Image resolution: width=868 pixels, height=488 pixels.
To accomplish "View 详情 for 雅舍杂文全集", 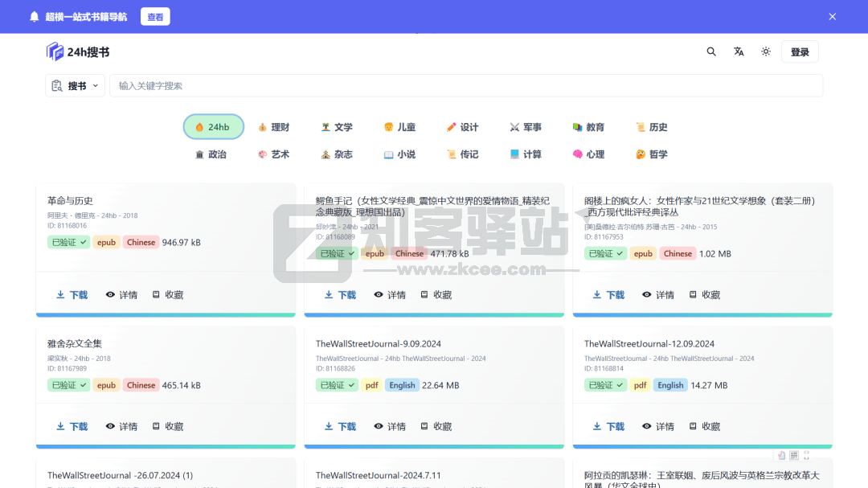I will pyautogui.click(x=122, y=427).
